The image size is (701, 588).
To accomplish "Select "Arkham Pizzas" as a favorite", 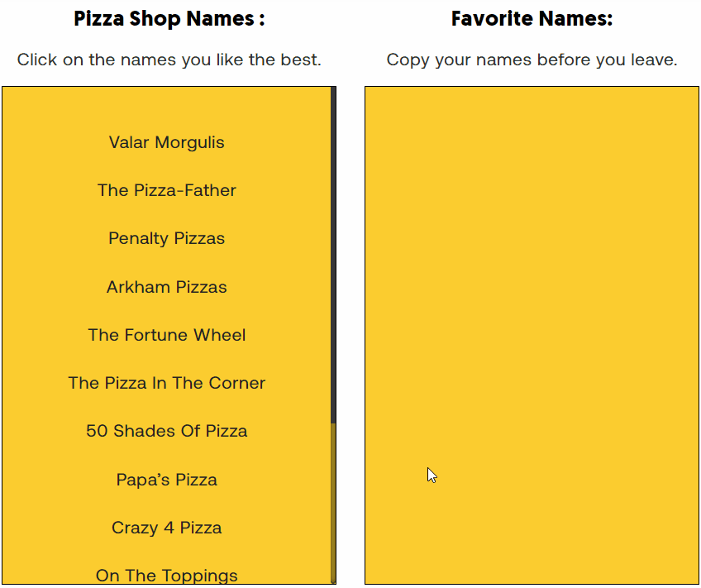I will click(x=166, y=286).
